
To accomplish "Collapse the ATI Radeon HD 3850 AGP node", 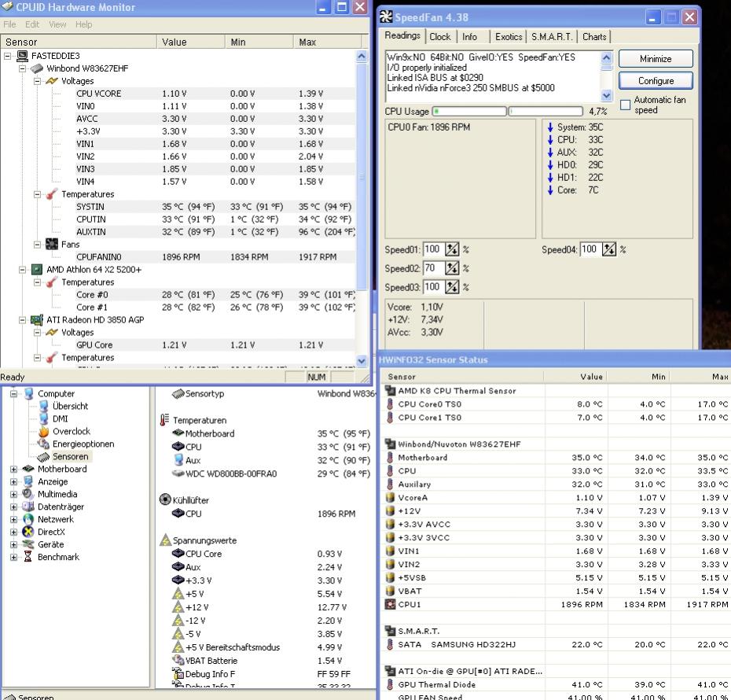I will [22, 320].
